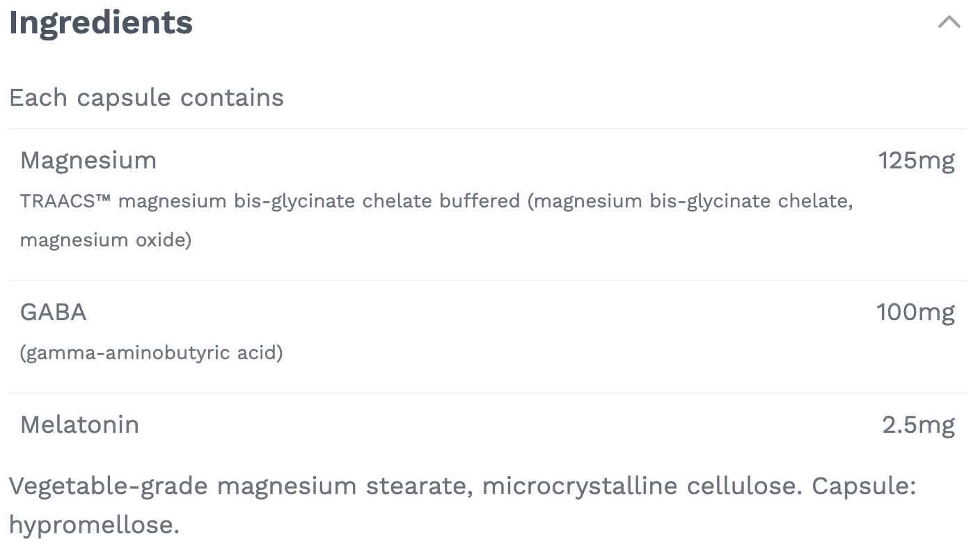The image size is (980, 554).
Task: Select the 125mg magnesium amount
Action: click(x=916, y=160)
